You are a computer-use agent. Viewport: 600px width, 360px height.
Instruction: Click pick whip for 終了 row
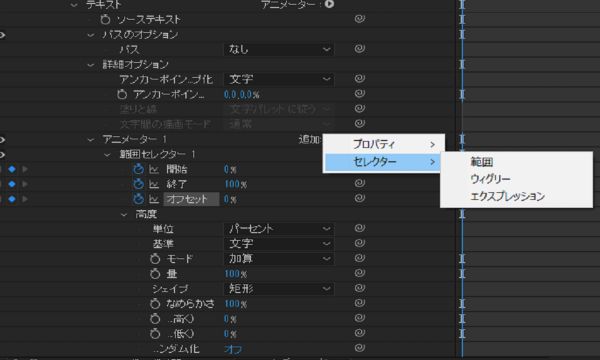coord(359,183)
